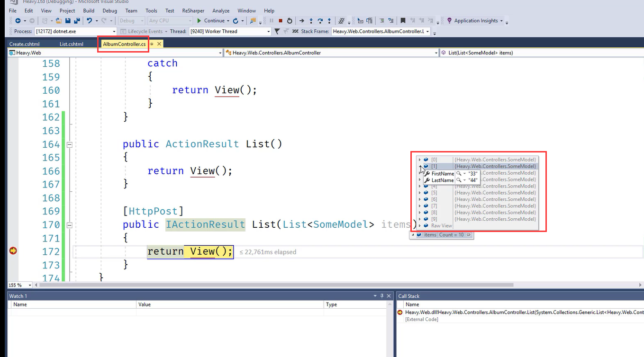The height and width of the screenshot is (357, 644).
Task: Pin the items datatip with pin icon
Action: click(469, 235)
